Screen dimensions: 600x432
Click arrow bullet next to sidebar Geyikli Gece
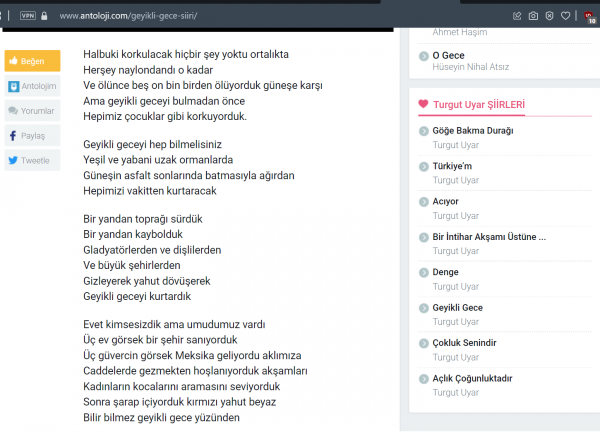[424, 308]
